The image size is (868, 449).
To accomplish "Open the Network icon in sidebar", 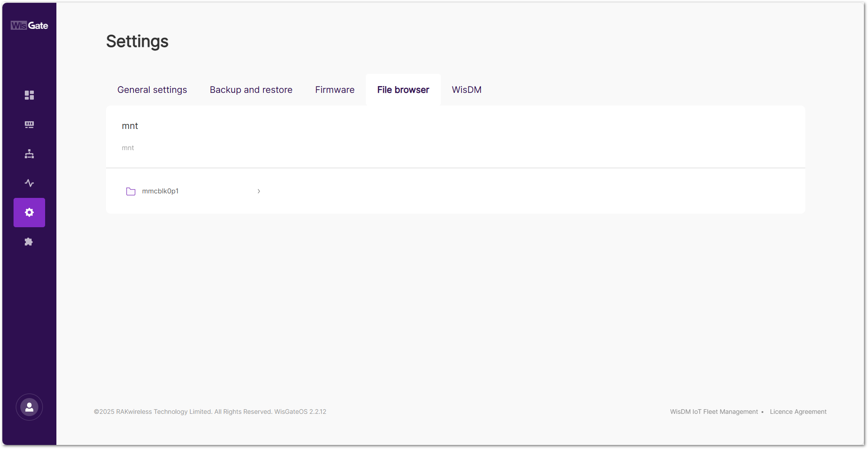I will coord(29,154).
